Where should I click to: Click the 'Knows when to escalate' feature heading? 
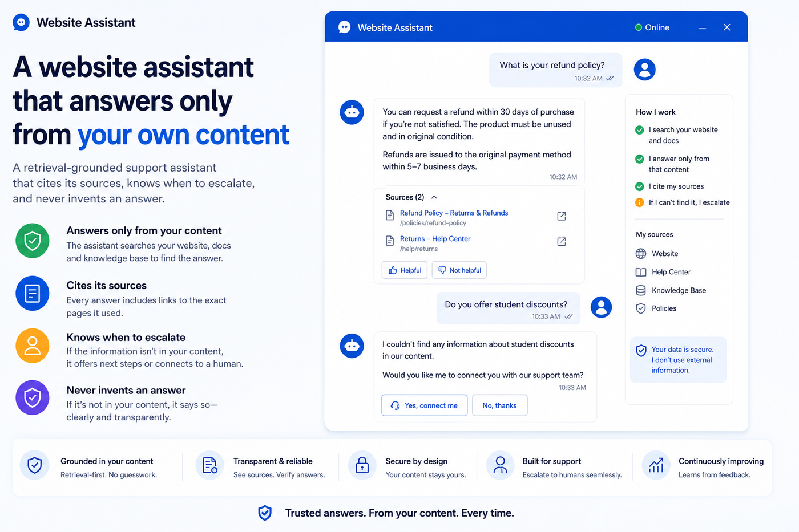point(126,337)
